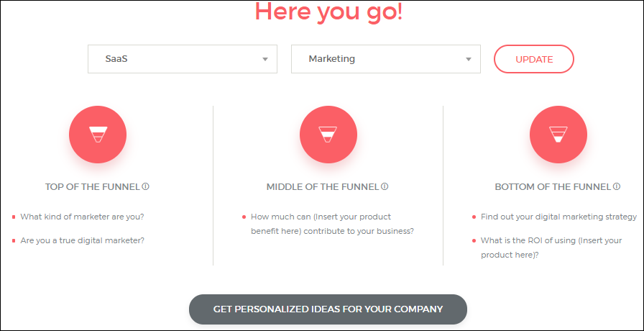Click the Bottom of the Funnel heading
644x331 pixels.
tap(553, 187)
